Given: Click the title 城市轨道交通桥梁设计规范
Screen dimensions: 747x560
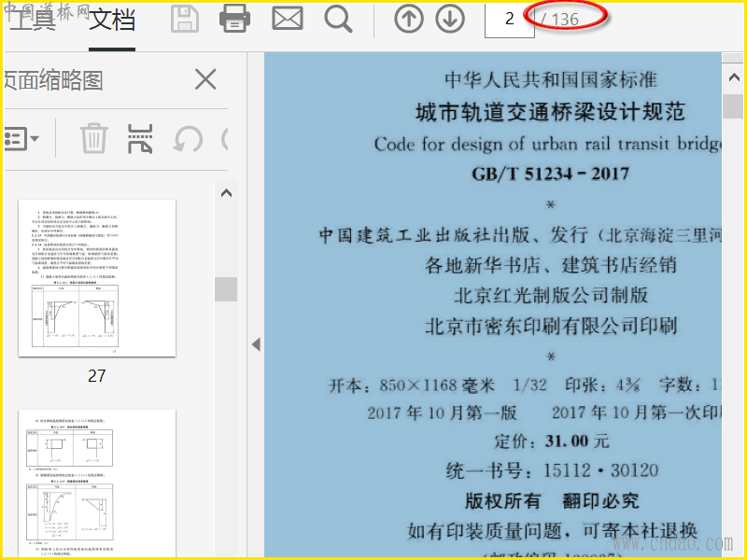Looking at the screenshot, I should coord(550,112).
